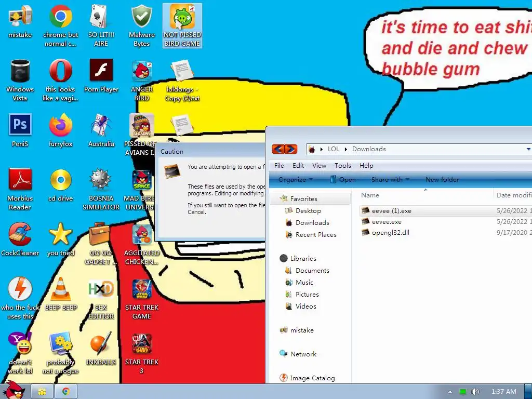Expand the 'Share with' dropdown

point(390,179)
